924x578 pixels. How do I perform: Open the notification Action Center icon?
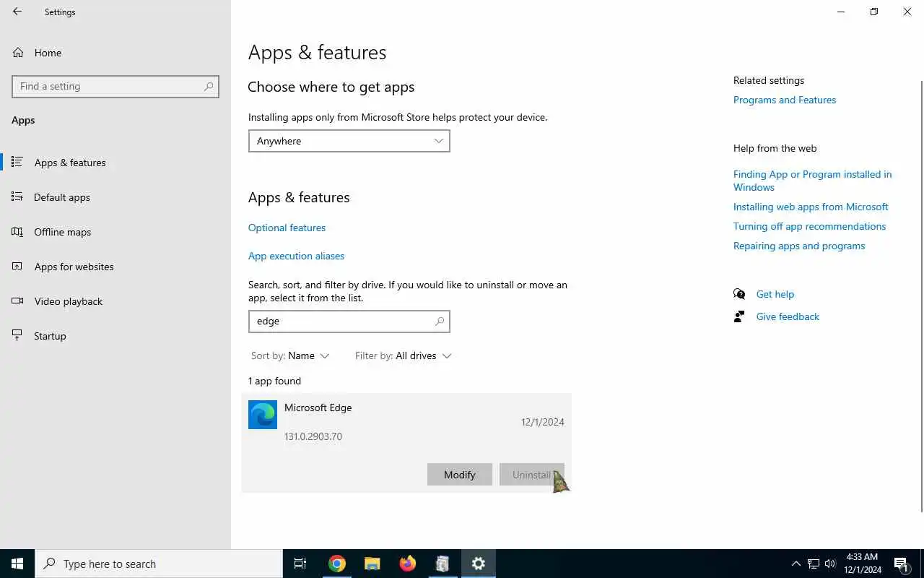click(901, 564)
